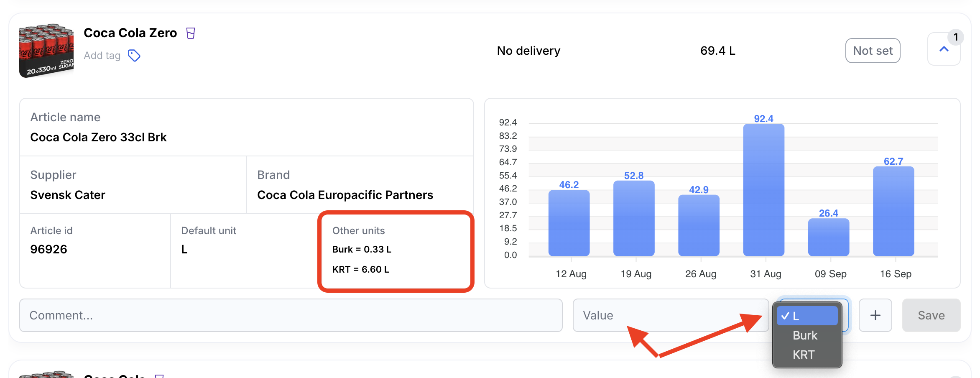Click the 12 Aug bar showing 46.2
This screenshot has height=378, width=980.
click(x=569, y=223)
